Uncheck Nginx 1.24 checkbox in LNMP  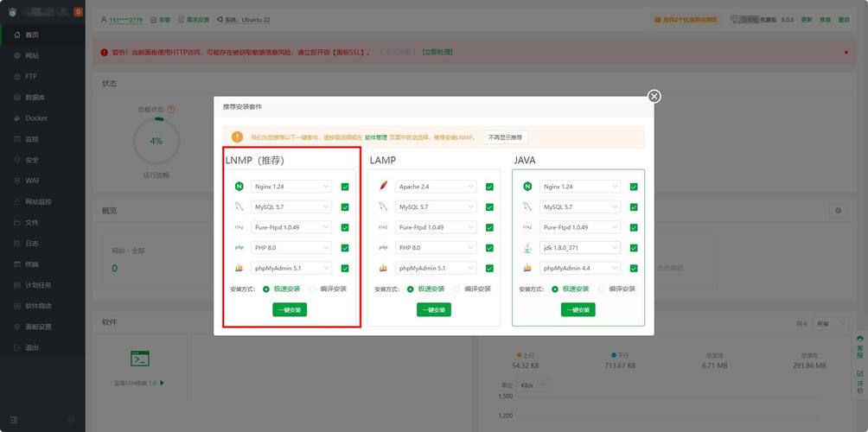(x=345, y=187)
